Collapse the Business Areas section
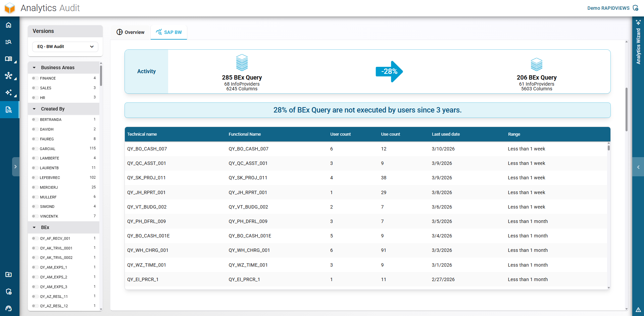This screenshot has width=644, height=316. [x=34, y=67]
